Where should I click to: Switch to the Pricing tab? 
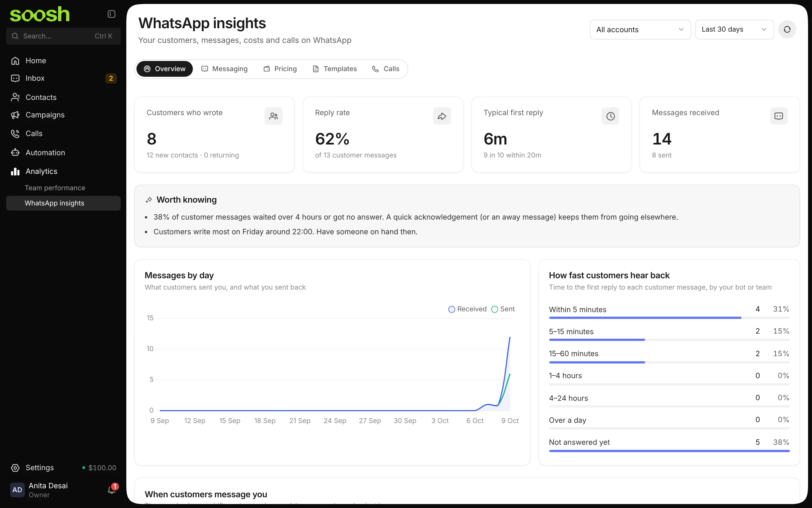tap(280, 69)
